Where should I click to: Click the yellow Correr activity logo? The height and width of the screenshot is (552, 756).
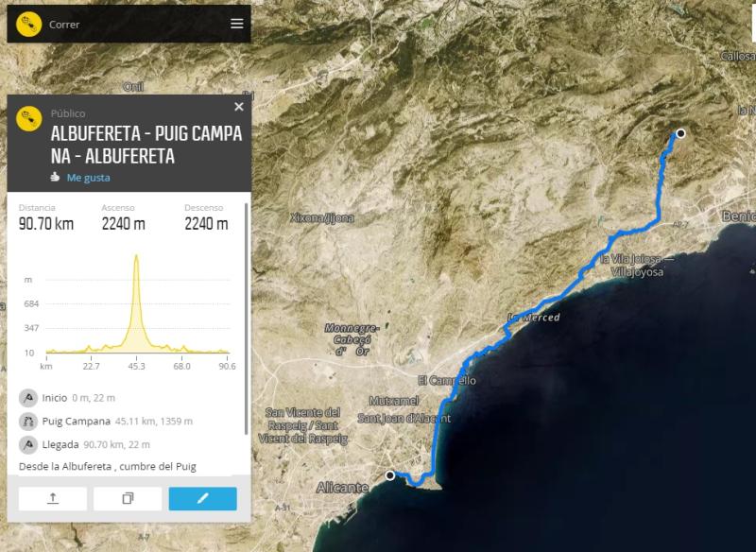pyautogui.click(x=28, y=24)
